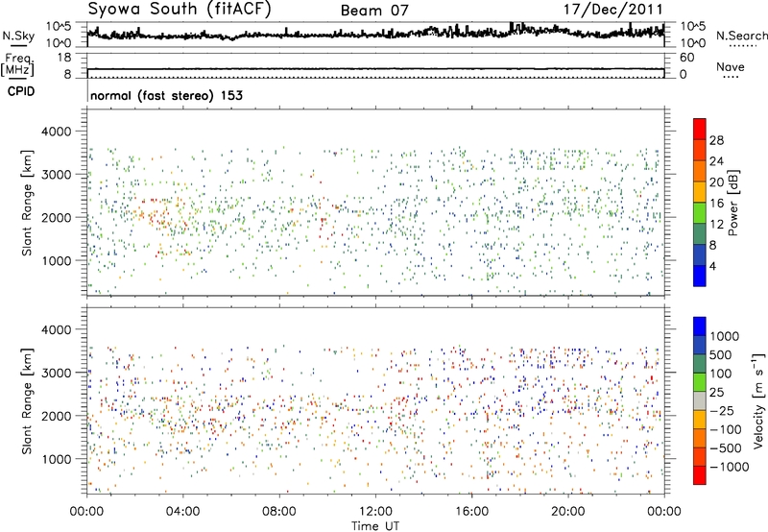Pick the yellow-orange Power colorbar segment
The width and height of the screenshot is (768, 532).
700,192
